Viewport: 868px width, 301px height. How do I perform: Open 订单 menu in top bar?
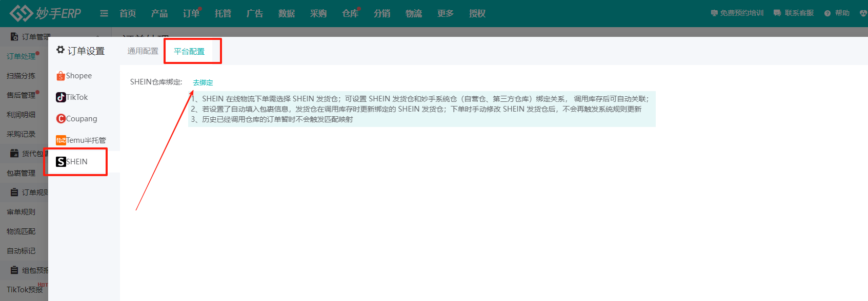[191, 13]
